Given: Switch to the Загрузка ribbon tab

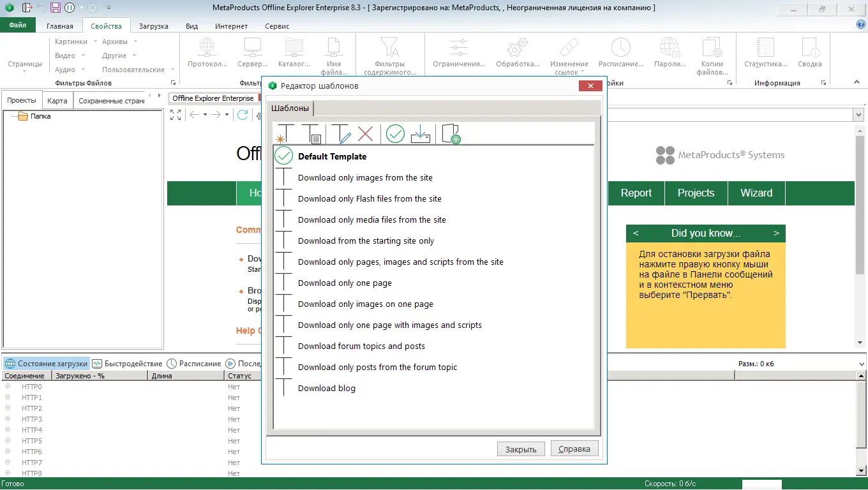Looking at the screenshot, I should 153,26.
